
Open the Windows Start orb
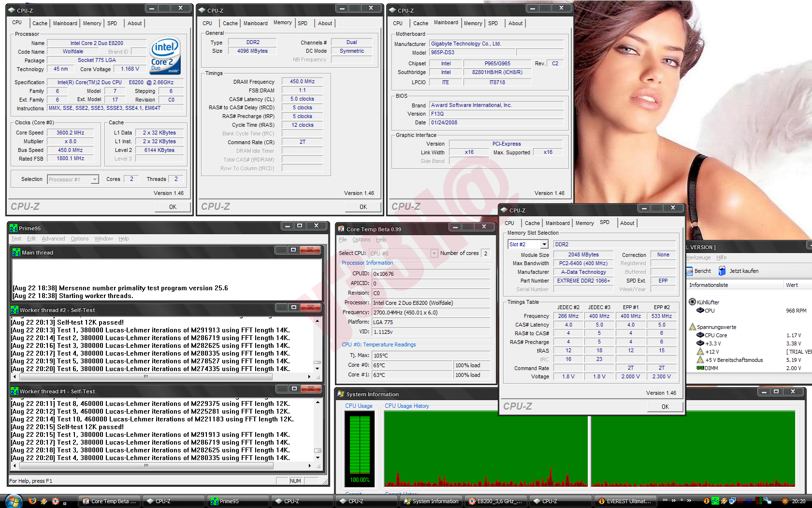pyautogui.click(x=13, y=501)
